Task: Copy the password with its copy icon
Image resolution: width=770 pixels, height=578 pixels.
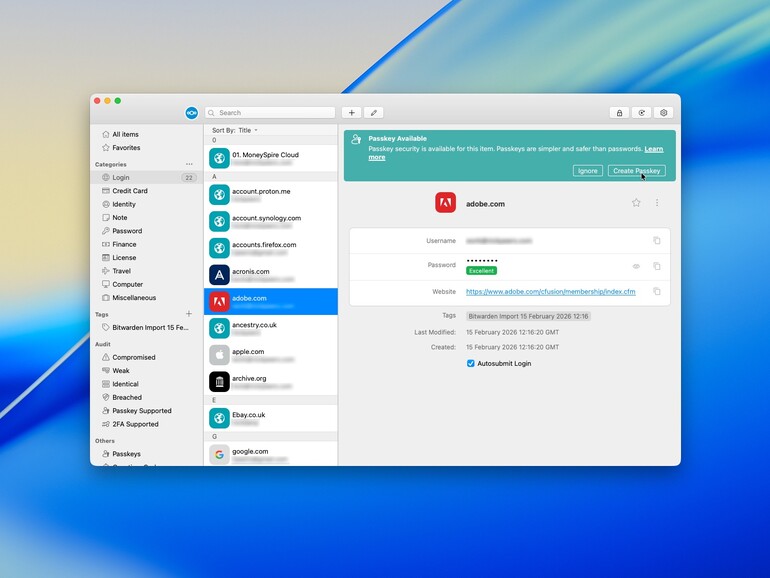Action: pyautogui.click(x=657, y=266)
